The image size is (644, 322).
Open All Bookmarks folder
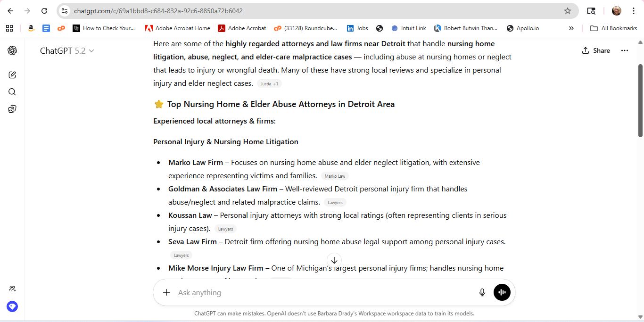point(614,28)
